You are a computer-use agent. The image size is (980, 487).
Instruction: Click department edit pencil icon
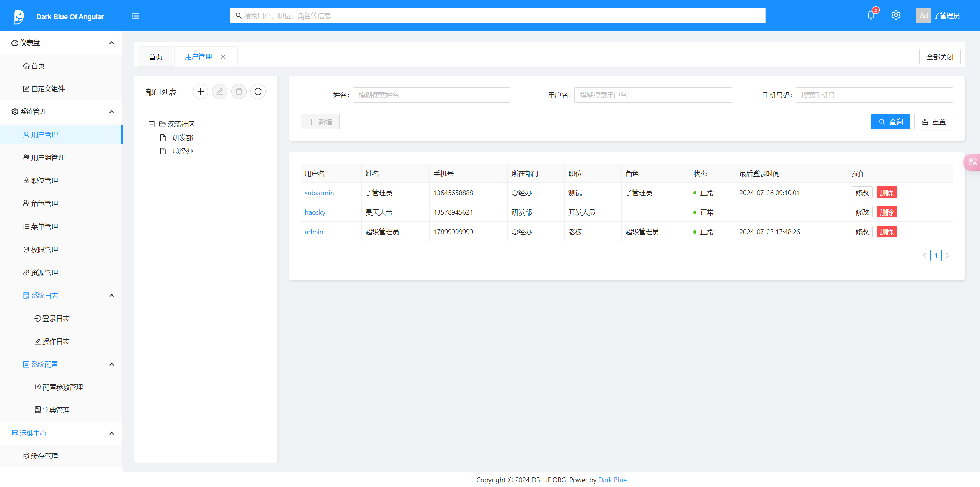[220, 92]
